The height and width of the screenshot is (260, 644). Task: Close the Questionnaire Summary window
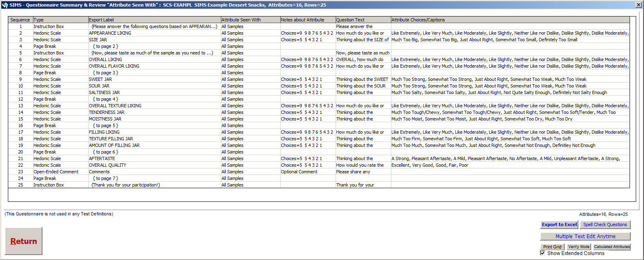click(x=638, y=5)
